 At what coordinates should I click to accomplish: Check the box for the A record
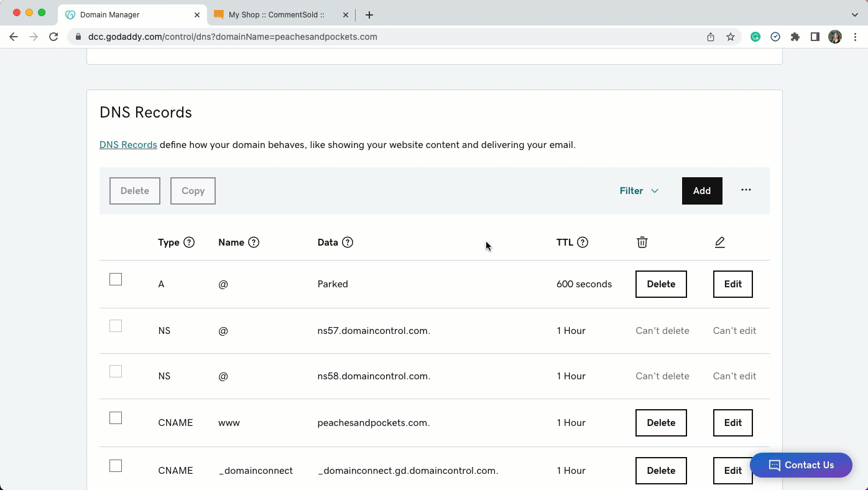tap(116, 280)
